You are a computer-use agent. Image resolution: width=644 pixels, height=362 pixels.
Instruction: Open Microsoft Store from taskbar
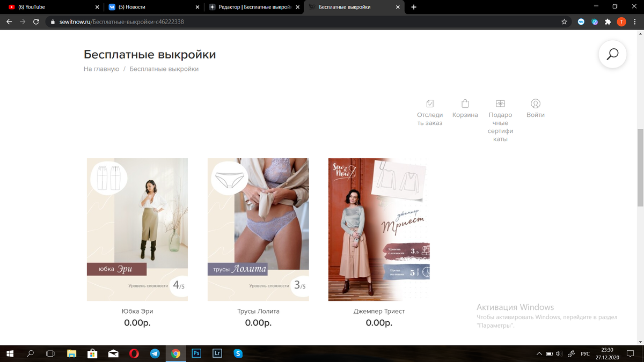click(92, 354)
